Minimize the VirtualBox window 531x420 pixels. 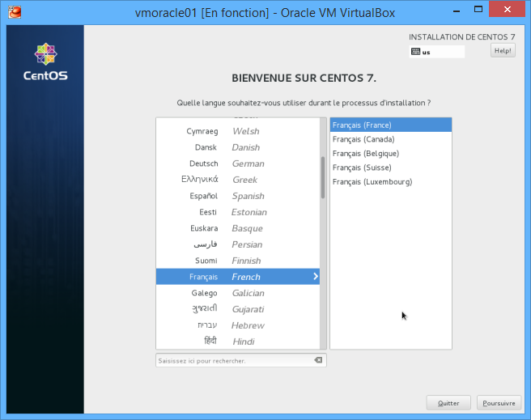457,11
